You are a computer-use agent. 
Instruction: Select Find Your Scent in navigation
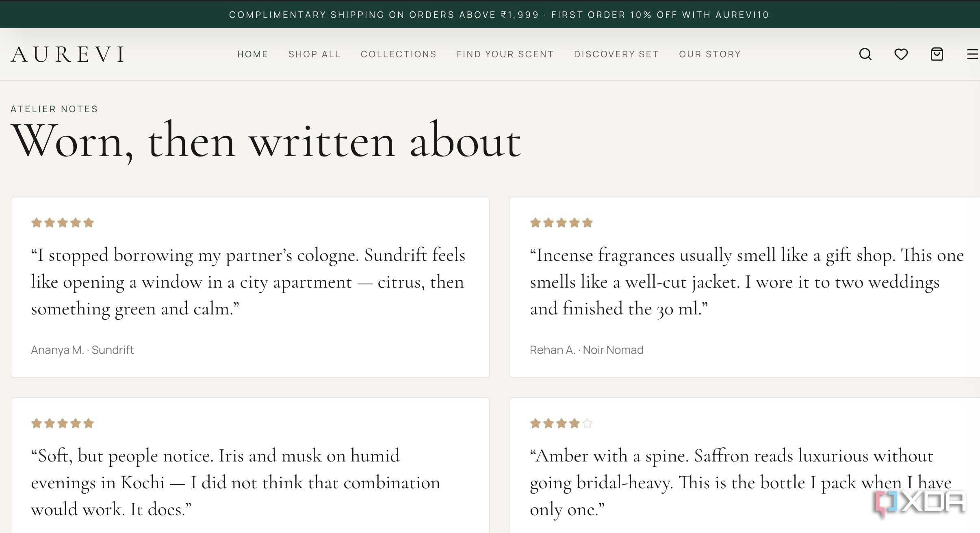(x=505, y=54)
